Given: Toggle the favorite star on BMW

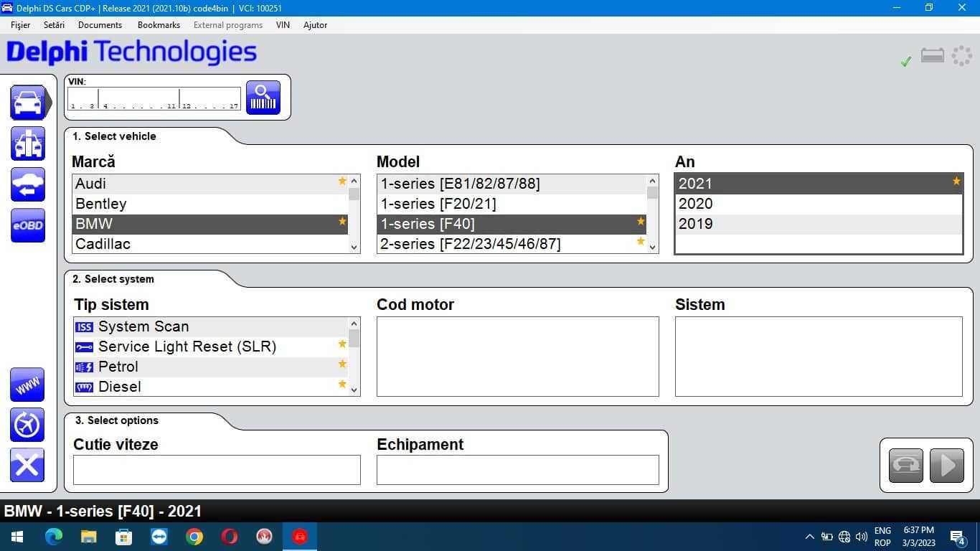Looking at the screenshot, I should coord(342,221).
